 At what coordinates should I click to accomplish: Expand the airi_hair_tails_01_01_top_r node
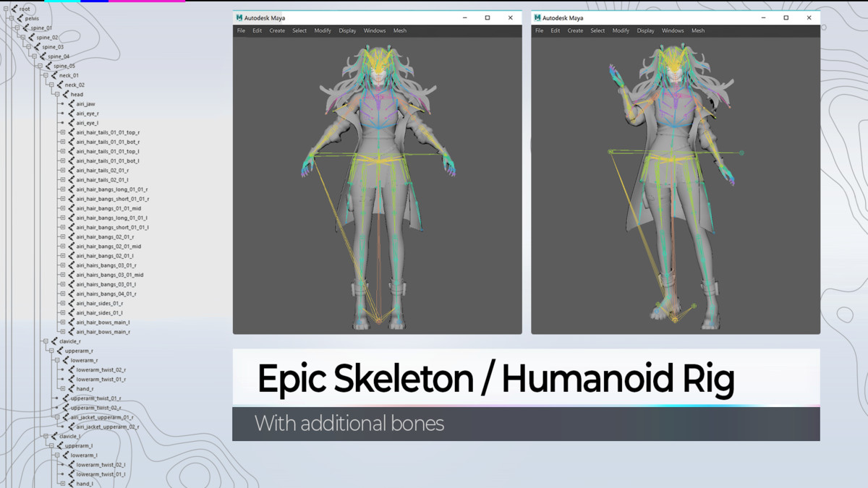pos(62,132)
